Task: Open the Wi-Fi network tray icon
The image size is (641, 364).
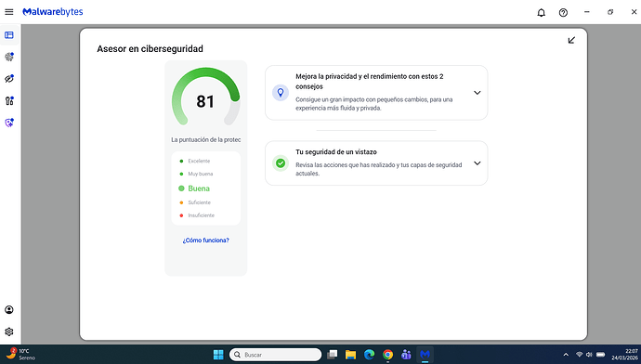Action: click(579, 355)
